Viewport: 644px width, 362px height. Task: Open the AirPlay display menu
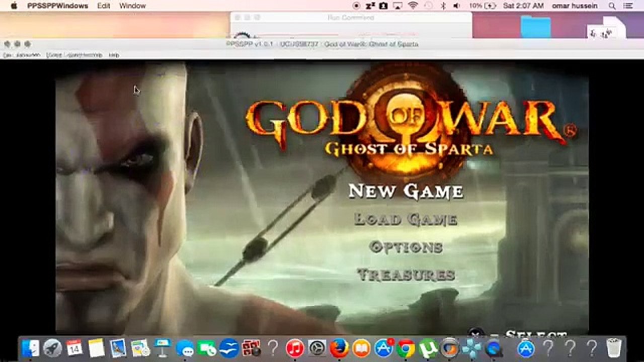[398, 6]
